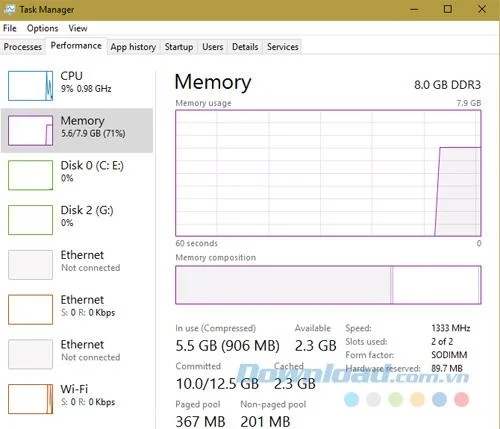Click the Task Manager title bar icon
The width and height of the screenshot is (500, 429).
(x=9, y=9)
